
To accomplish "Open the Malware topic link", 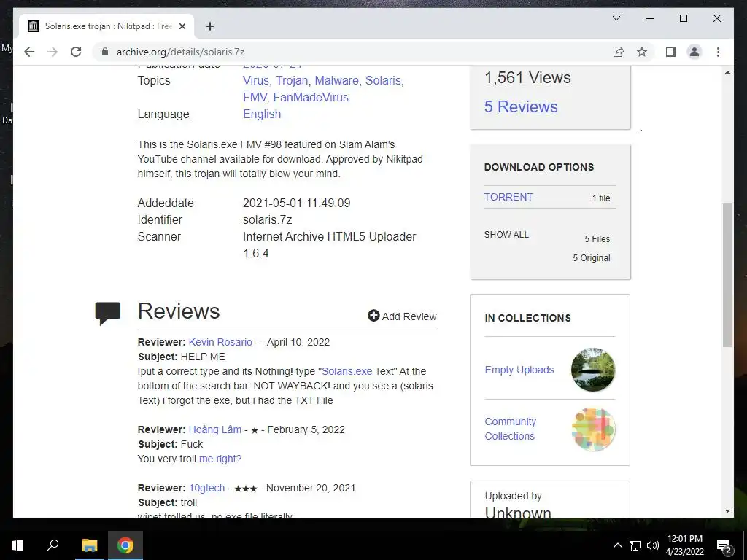I will pos(336,80).
